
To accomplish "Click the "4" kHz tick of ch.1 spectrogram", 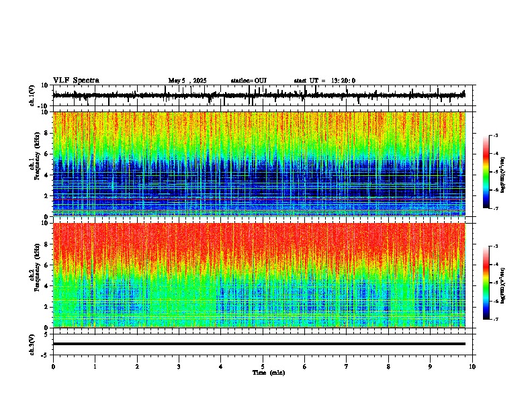I will (46, 175).
